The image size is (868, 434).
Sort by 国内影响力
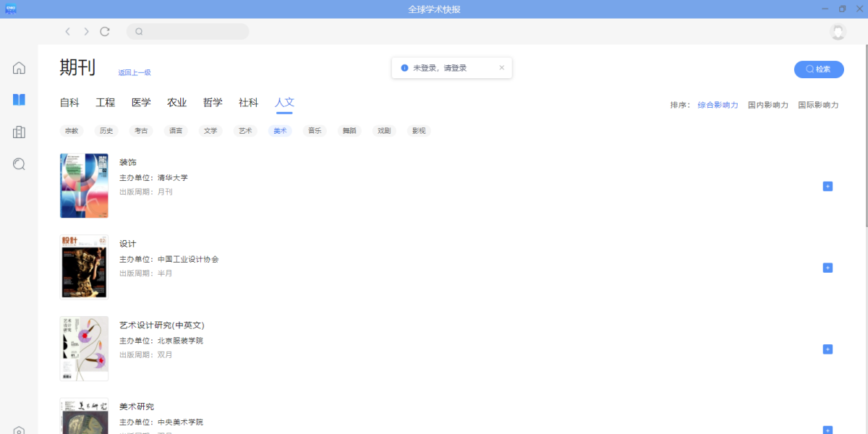[x=767, y=105]
